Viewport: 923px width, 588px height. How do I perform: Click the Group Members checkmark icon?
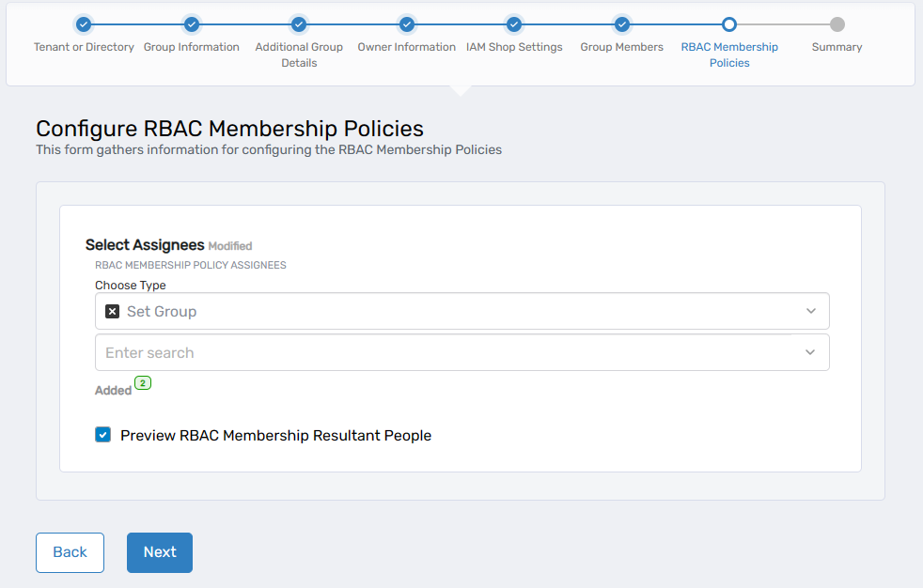[x=621, y=25]
